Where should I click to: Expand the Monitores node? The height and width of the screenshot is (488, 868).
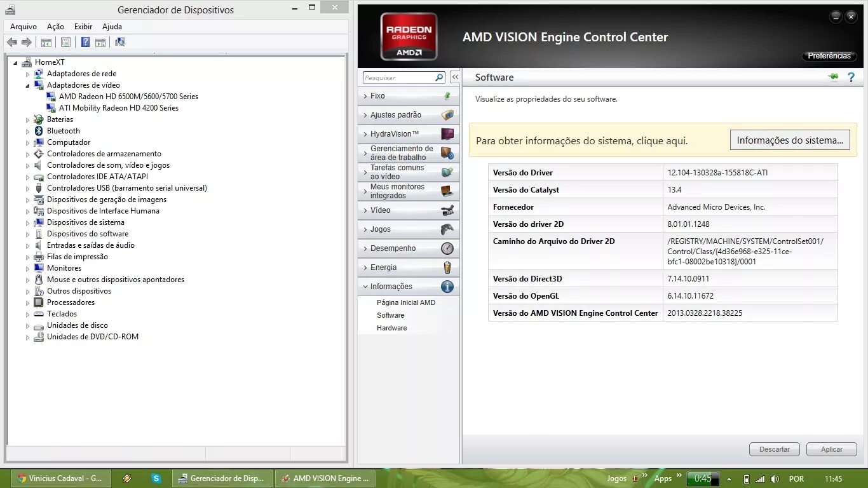(x=27, y=269)
